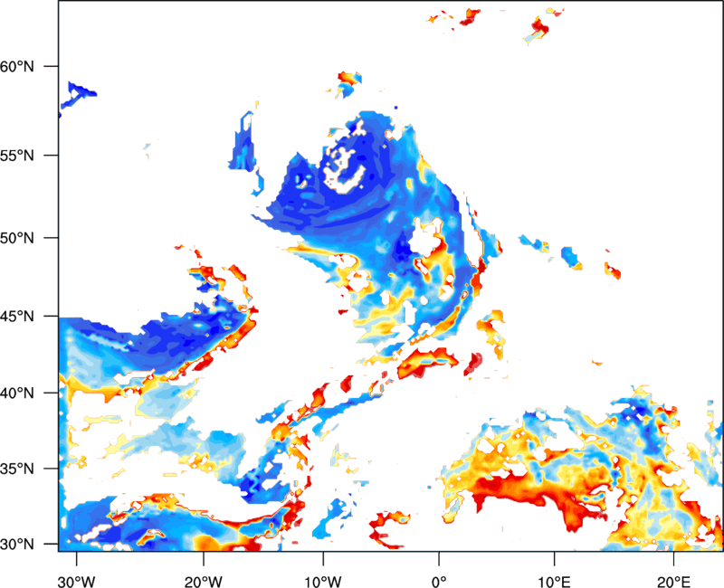
Task: Click the 10°W longitude label
Action: coord(323,582)
